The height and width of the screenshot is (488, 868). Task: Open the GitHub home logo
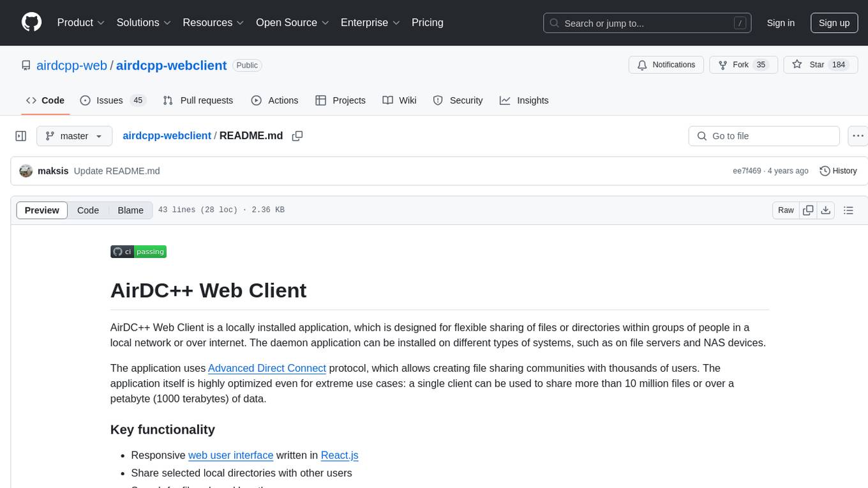(31, 22)
